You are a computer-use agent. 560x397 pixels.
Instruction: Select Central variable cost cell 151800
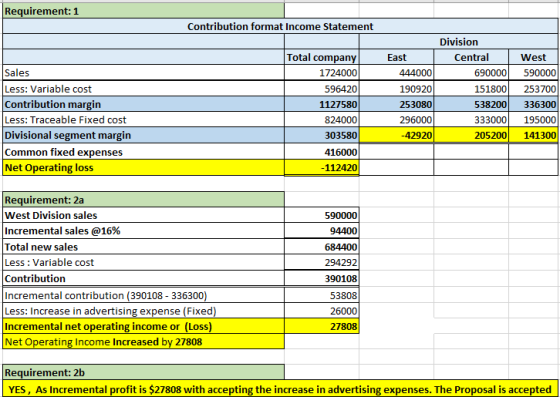(471, 89)
